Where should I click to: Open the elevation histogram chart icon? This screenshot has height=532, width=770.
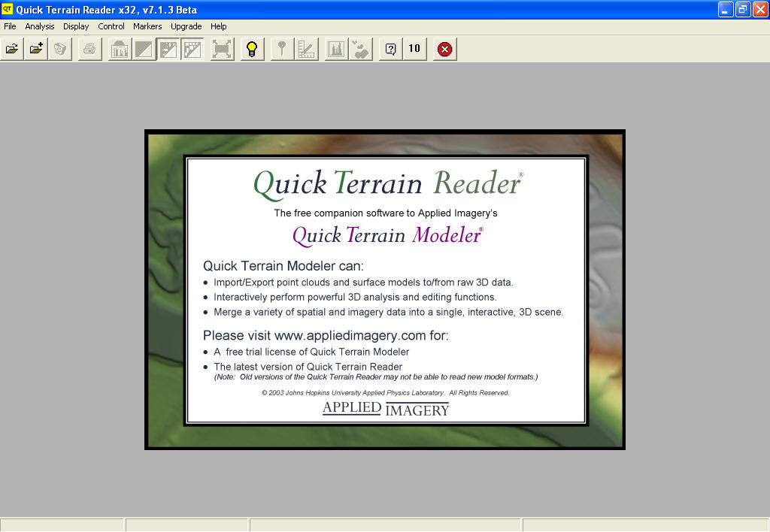tap(335, 48)
